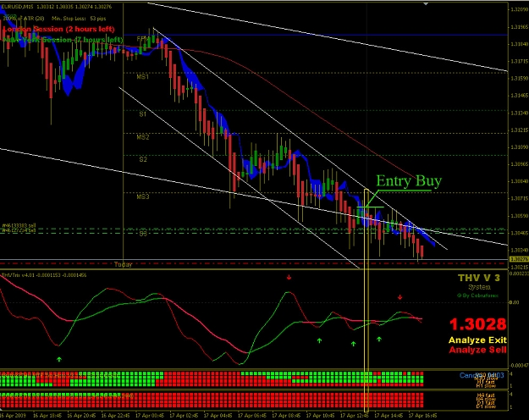
Task: Click the London Session (2 hours left) label
Action: [x=58, y=29]
